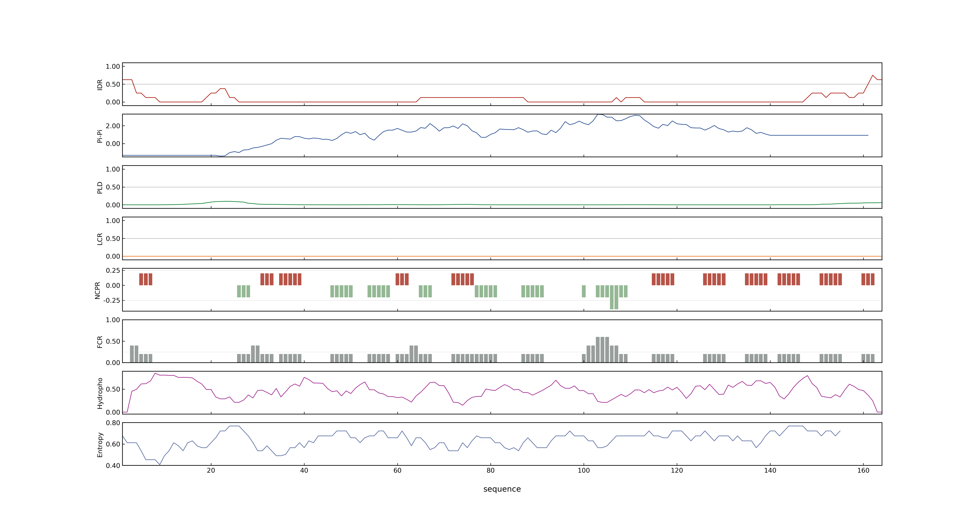Click the -0.25 tick on NCPR axis

[x=111, y=300]
